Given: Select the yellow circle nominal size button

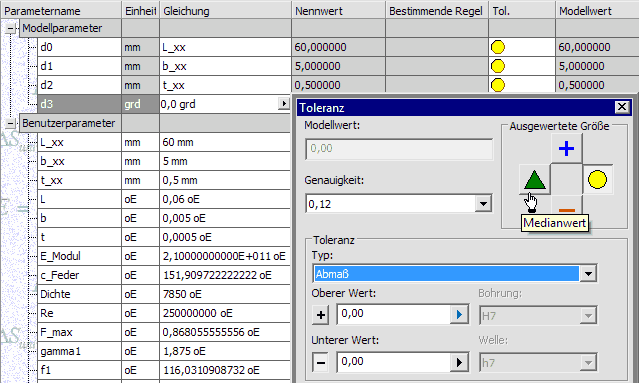Looking at the screenshot, I should click(598, 180).
